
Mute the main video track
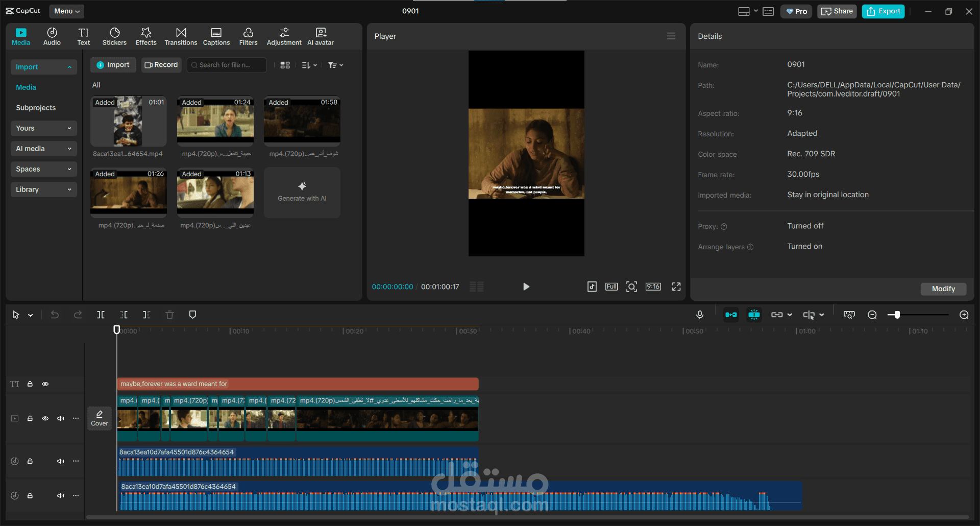coord(61,418)
